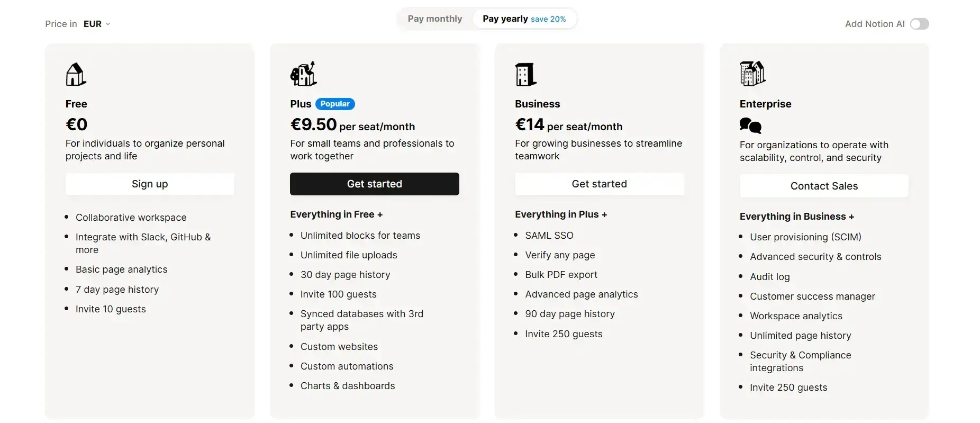980x423 pixels.
Task: Click the decorated house icon above Plus plan
Action: coord(302,74)
